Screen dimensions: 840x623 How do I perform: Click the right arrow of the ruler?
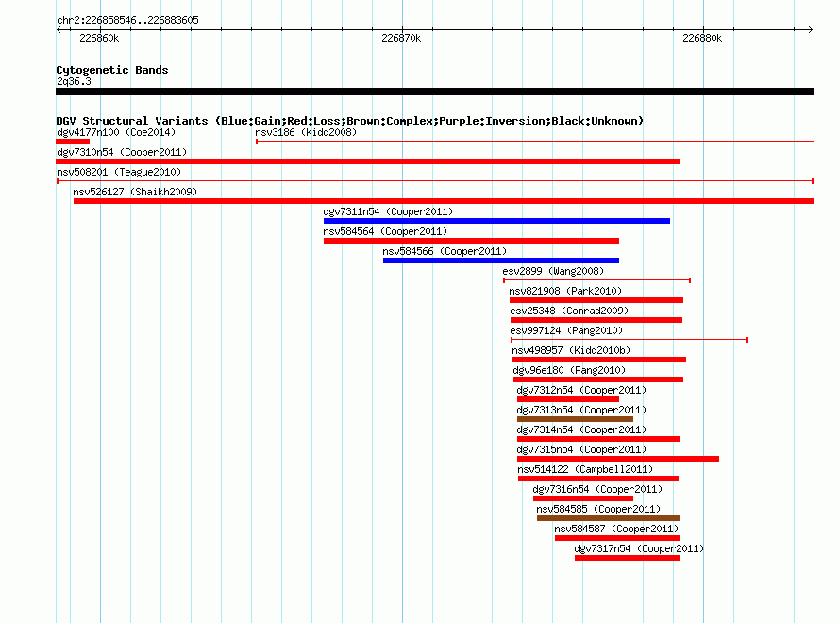coord(811,30)
